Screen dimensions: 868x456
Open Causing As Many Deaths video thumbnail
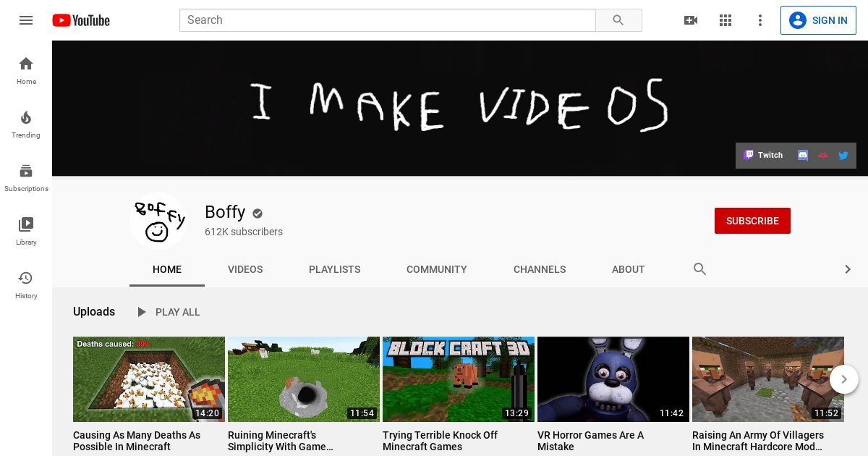tap(149, 379)
